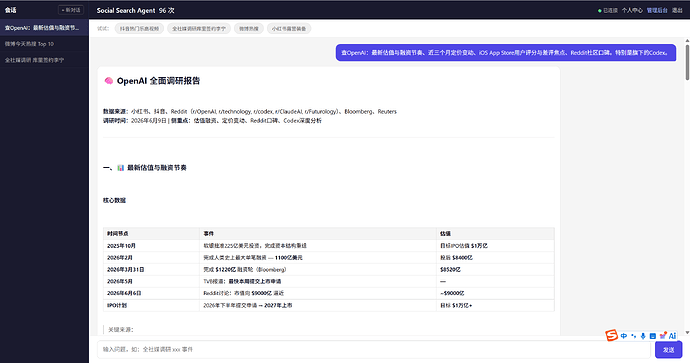This screenshot has height=363, width=690.
Task: Click bar chart icon in section one heading
Action: point(121,168)
